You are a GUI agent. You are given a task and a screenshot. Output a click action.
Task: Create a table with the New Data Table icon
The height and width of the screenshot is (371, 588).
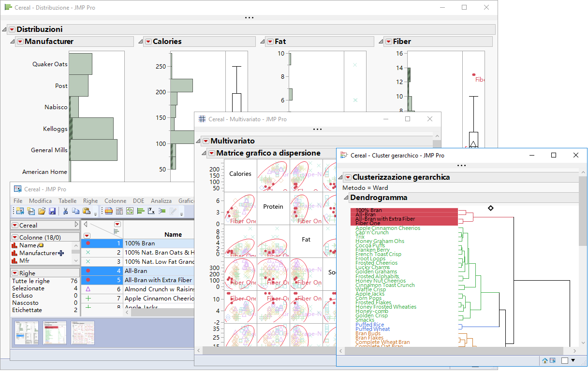tap(19, 211)
